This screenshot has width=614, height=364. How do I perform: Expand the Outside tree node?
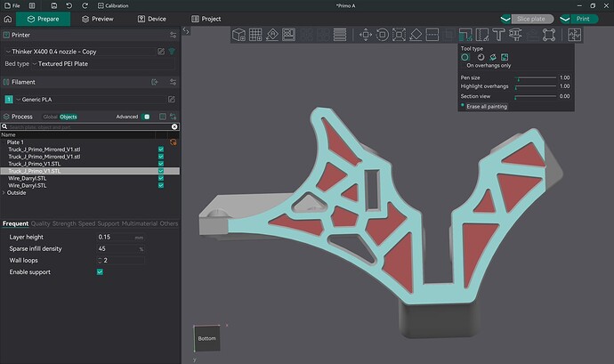[x=4, y=192]
